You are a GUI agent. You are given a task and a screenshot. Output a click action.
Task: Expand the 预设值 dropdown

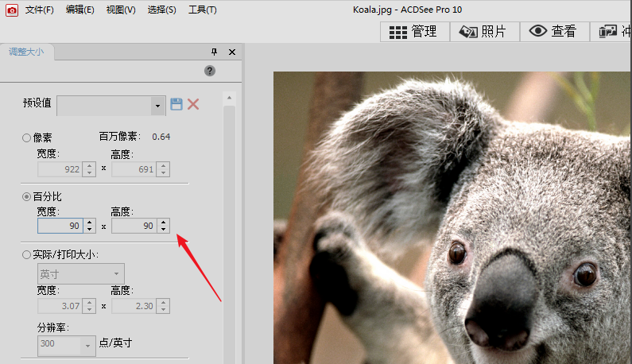click(157, 105)
